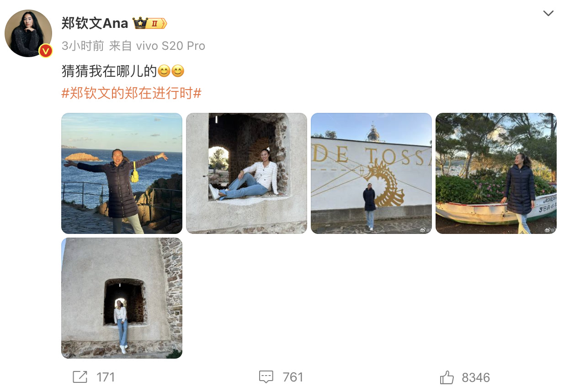Open 郑钦文Ana profile avatar
Screen dimensions: 564x392
(28, 33)
